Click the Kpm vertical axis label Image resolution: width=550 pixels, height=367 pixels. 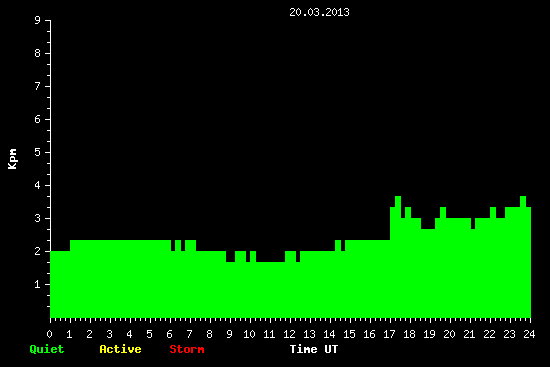pos(13,159)
